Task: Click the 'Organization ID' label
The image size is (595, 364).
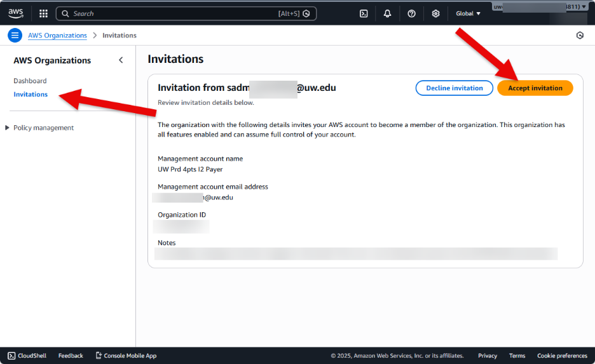Action: click(182, 215)
